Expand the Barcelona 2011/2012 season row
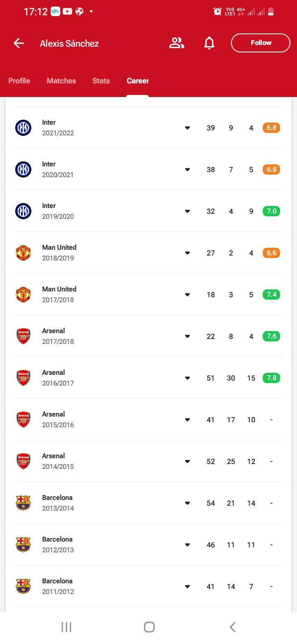Screen dimensions: 297x644 pyautogui.click(x=187, y=586)
